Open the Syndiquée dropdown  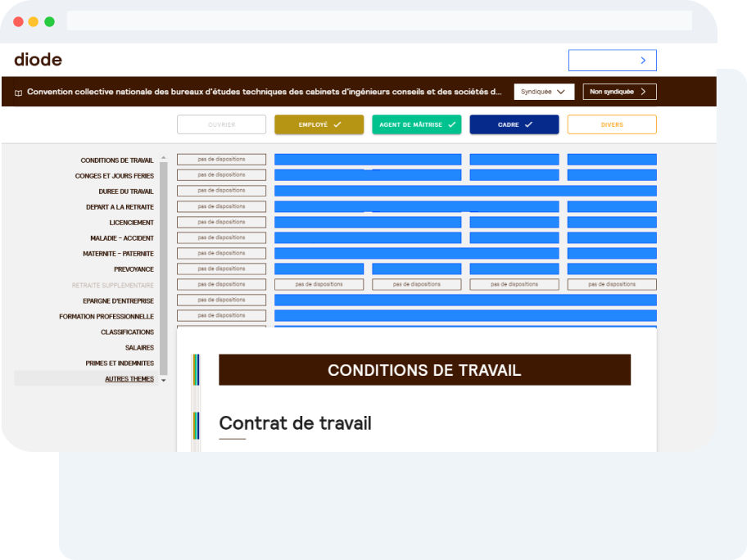coord(544,92)
